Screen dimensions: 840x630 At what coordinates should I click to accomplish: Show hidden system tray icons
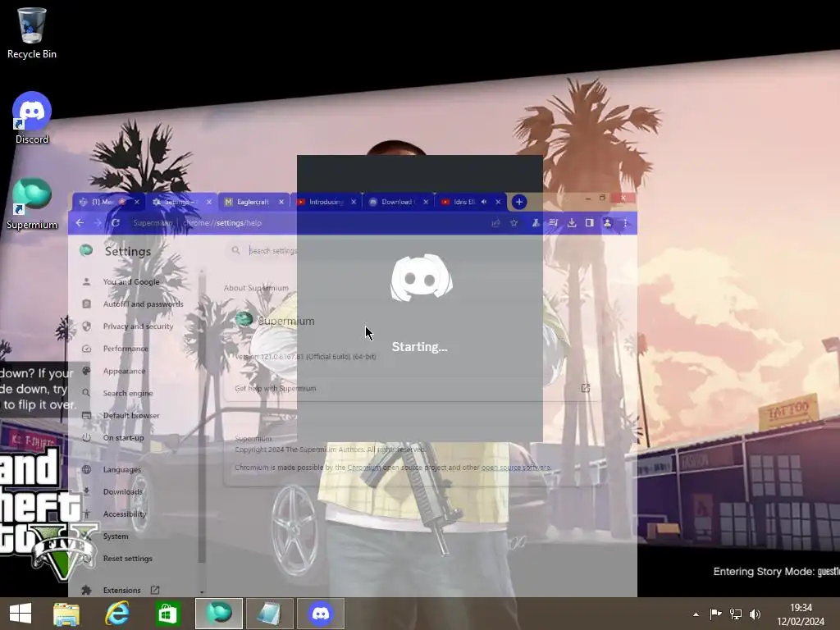coord(696,614)
